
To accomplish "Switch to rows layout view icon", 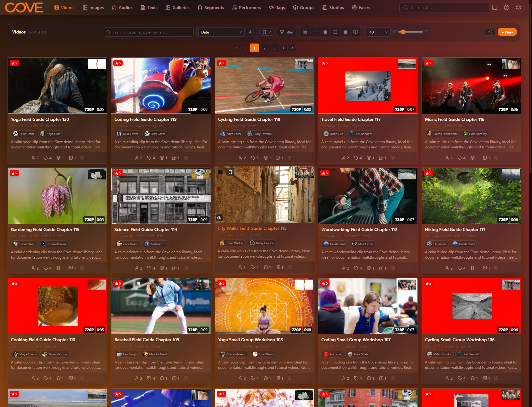I will [345, 32].
